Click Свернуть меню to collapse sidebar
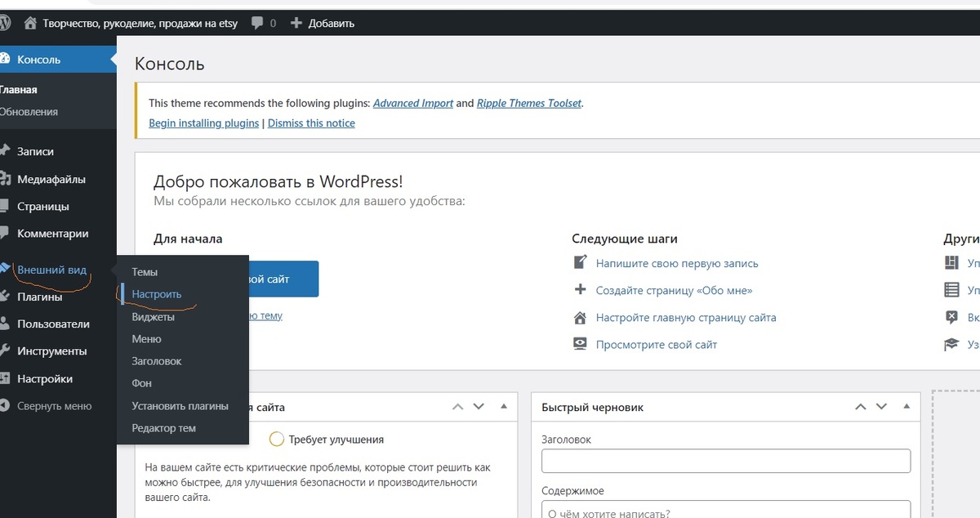Image resolution: width=980 pixels, height=518 pixels. coord(54,405)
